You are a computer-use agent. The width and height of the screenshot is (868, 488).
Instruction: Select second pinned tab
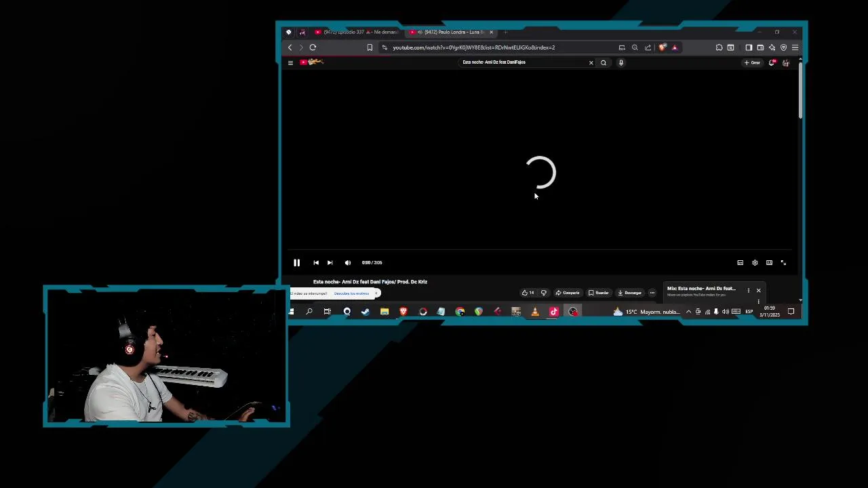[302, 32]
